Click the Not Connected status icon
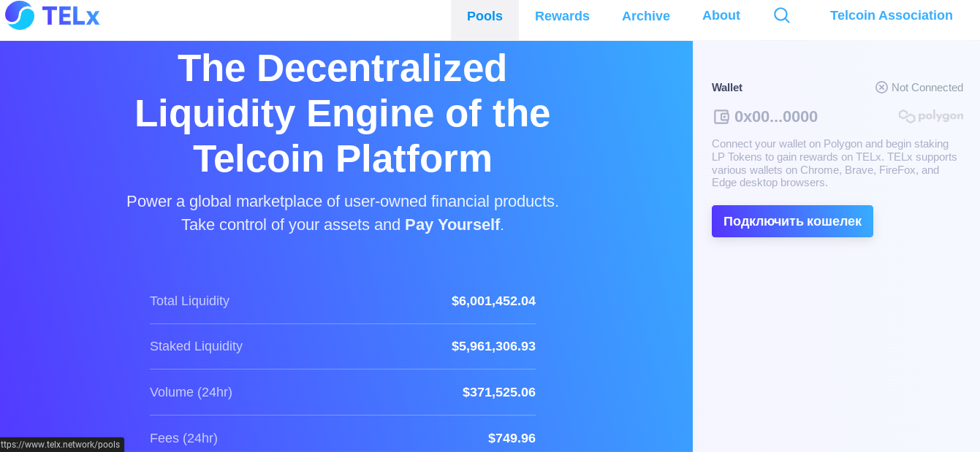The width and height of the screenshot is (980, 452). (x=881, y=88)
